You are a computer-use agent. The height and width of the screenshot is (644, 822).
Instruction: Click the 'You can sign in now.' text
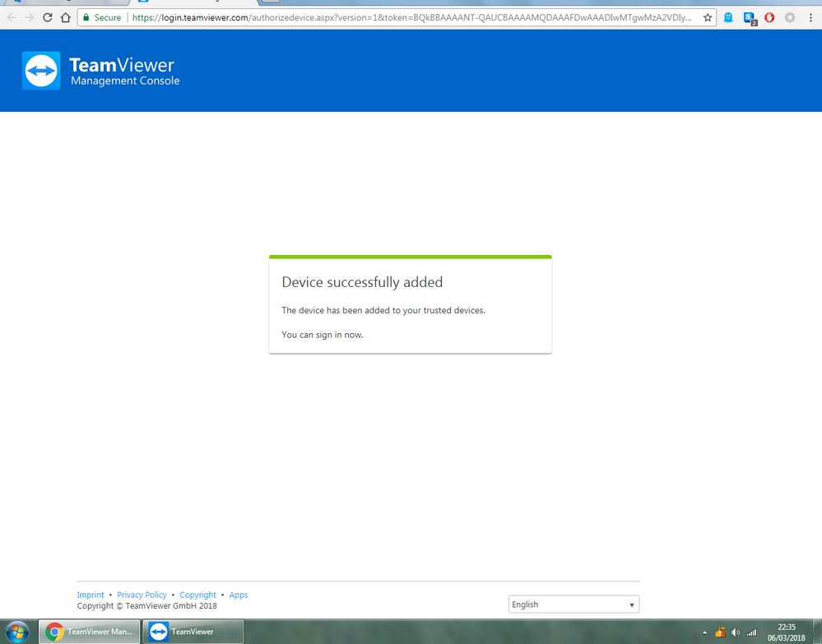323,334
